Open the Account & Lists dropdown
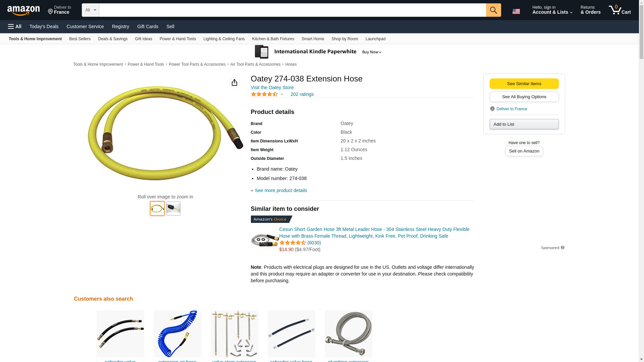The image size is (644, 362). [552, 10]
